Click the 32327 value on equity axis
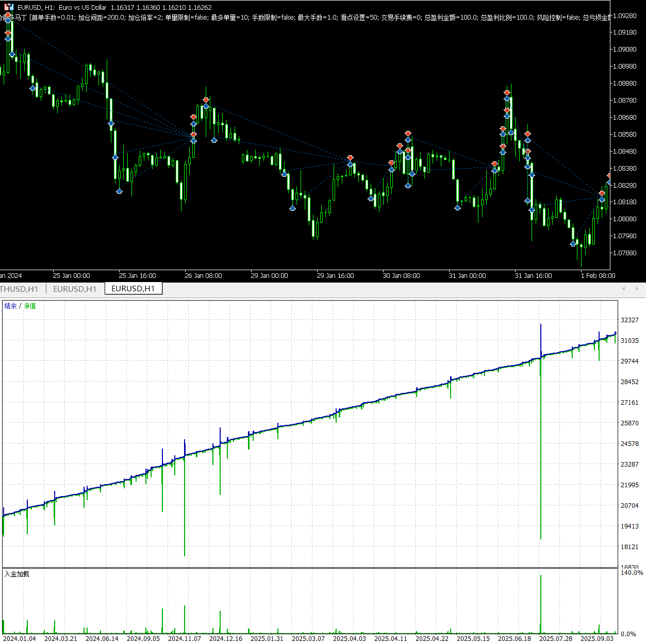Screen dimensions: 646x644 630,320
